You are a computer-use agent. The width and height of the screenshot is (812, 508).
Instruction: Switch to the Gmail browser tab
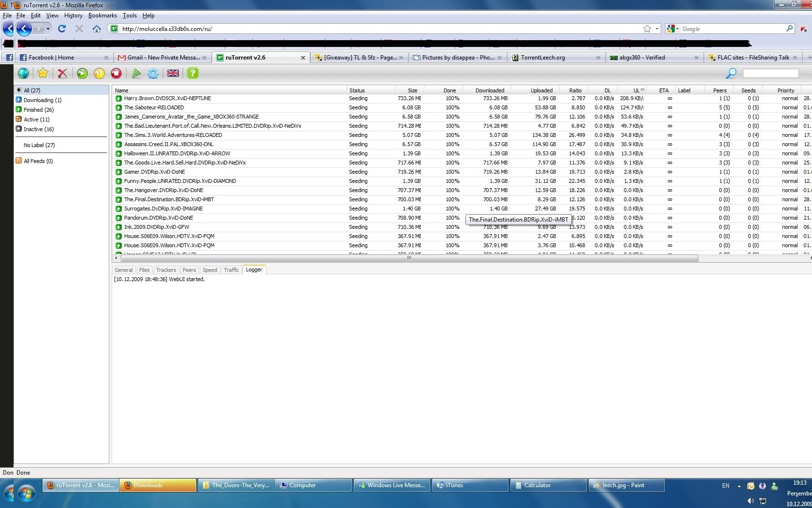pos(163,58)
